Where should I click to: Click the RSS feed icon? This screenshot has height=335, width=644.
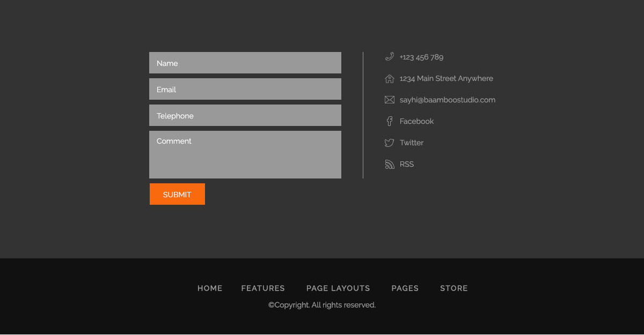click(x=390, y=164)
